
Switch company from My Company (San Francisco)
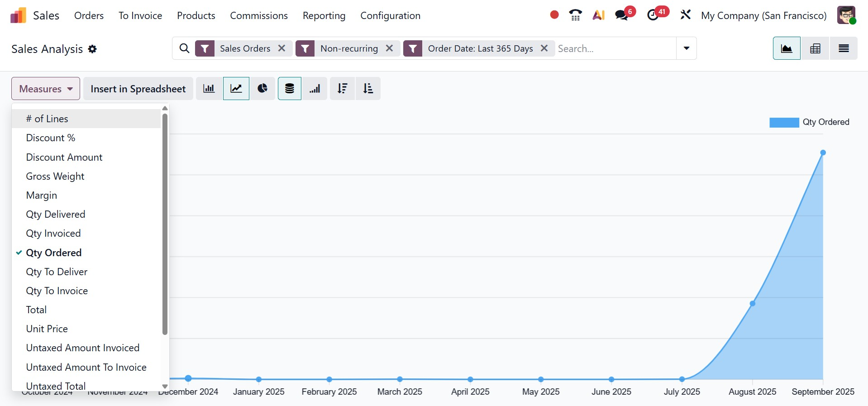pos(763,15)
